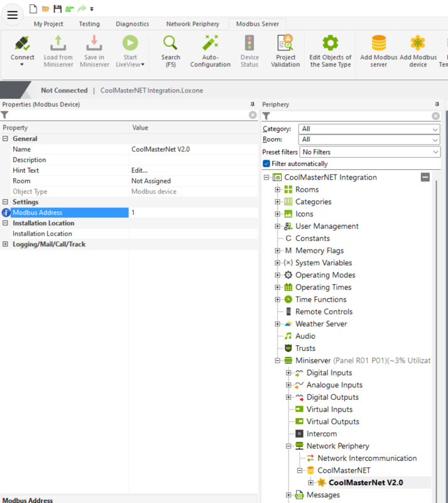
Task: Open the Category dropdown
Action: pos(369,129)
